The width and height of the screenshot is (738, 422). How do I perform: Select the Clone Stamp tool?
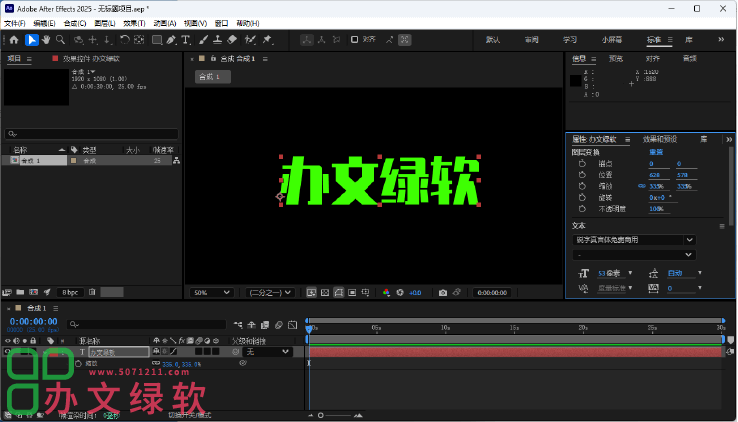point(217,40)
